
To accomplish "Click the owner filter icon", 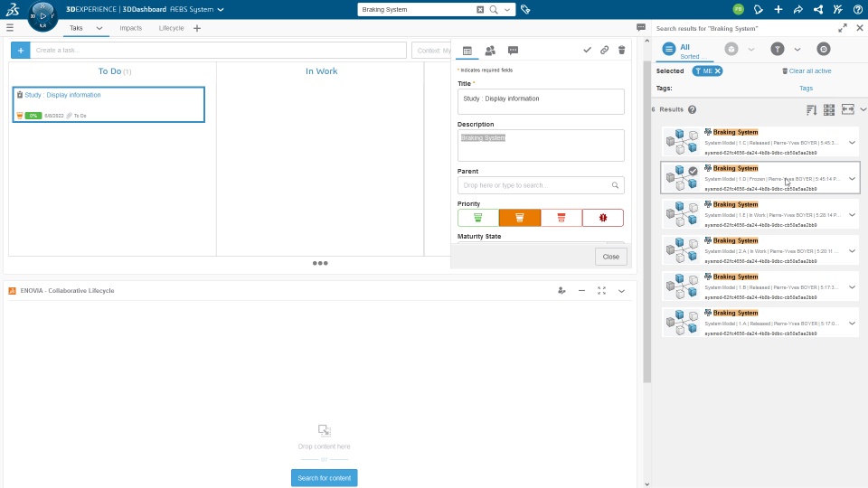I will click(778, 49).
